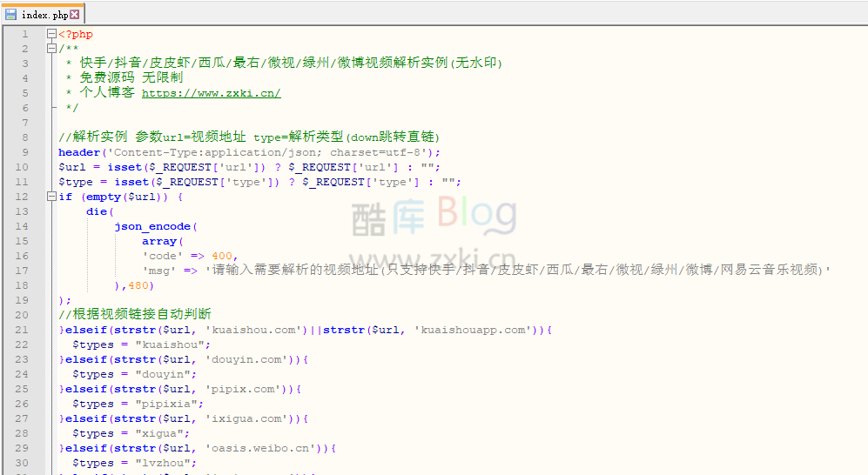Click the "douyin" value on line 24
The width and height of the screenshot is (868, 475).
tap(163, 374)
